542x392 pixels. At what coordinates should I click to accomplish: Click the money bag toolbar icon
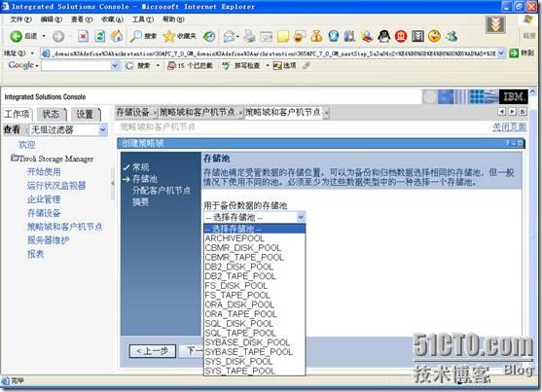point(316,36)
